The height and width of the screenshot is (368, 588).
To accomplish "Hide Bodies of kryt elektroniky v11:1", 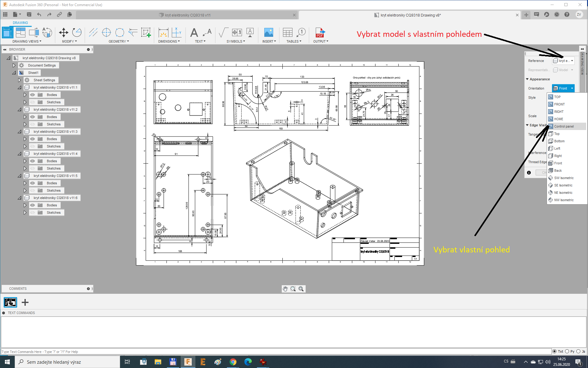I will (x=32, y=95).
